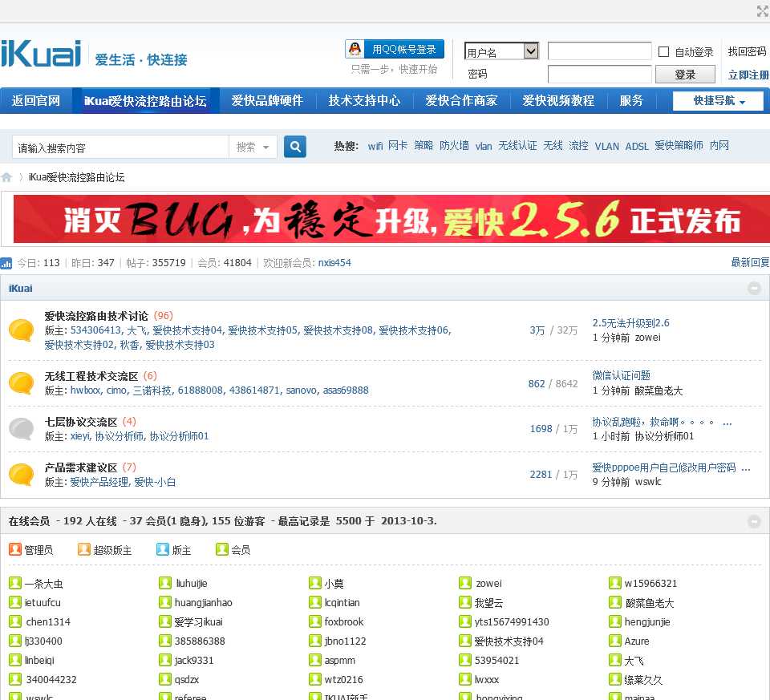Enable the 自动登录 checkbox
The image size is (770, 700).
tap(663, 51)
